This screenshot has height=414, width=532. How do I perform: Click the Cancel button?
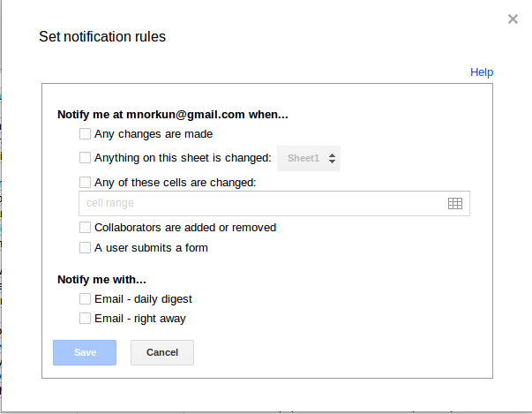coord(162,352)
